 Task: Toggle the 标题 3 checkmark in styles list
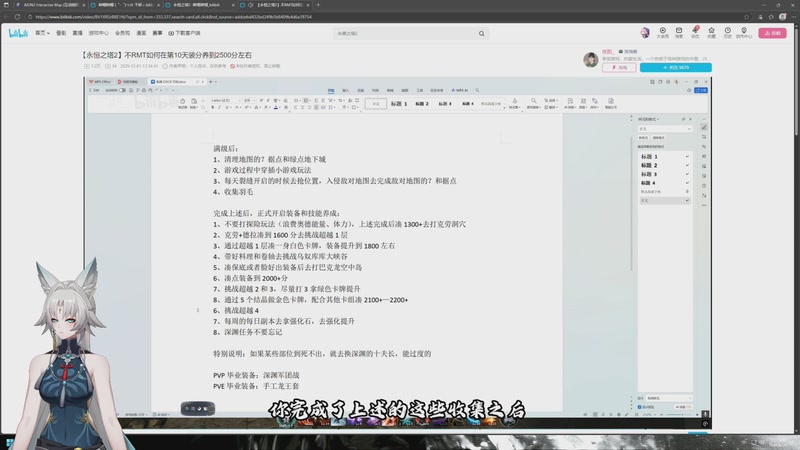click(687, 174)
